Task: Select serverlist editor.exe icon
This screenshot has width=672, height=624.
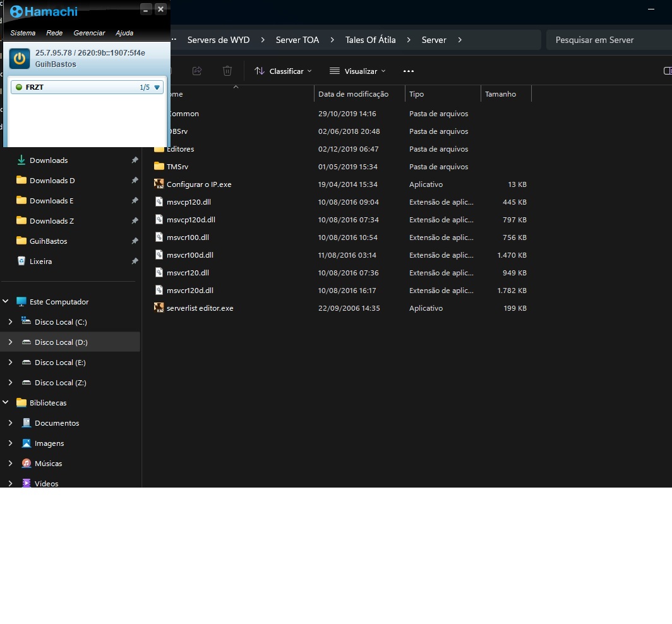Action: coord(159,308)
